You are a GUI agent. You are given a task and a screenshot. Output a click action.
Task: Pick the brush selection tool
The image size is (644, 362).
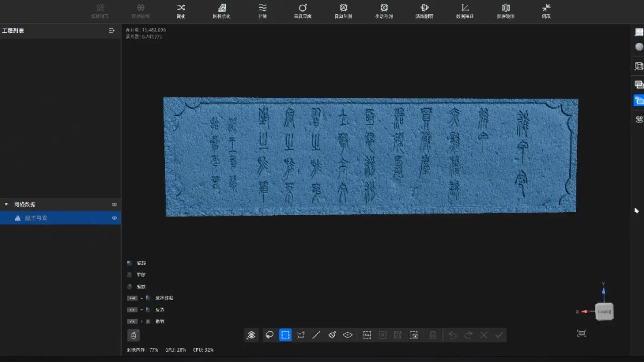click(x=332, y=335)
